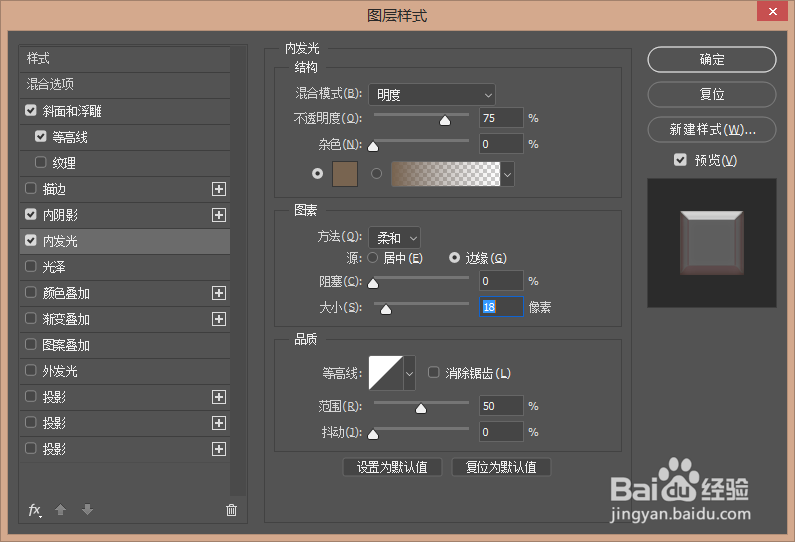Image resolution: width=795 pixels, height=542 pixels.
Task: Open the gradient picker dropdown arrow
Action: (508, 174)
